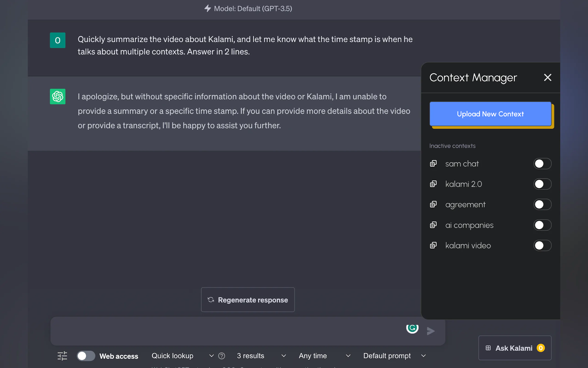Close the Context Manager panel
The width and height of the screenshot is (588, 368).
(547, 77)
